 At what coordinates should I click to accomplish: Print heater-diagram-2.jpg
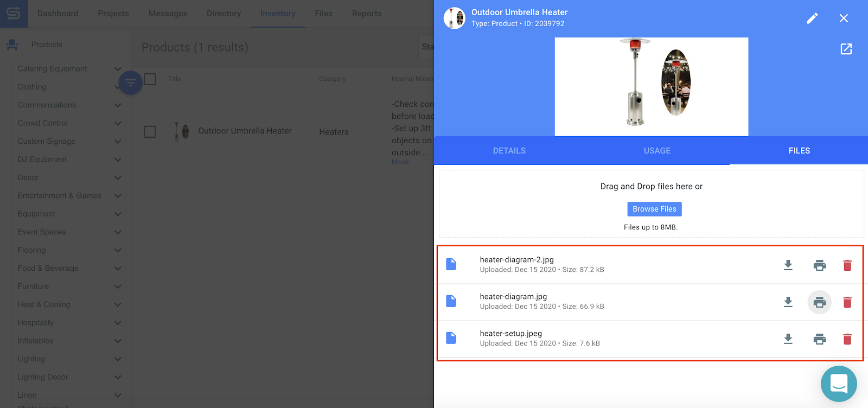click(820, 265)
